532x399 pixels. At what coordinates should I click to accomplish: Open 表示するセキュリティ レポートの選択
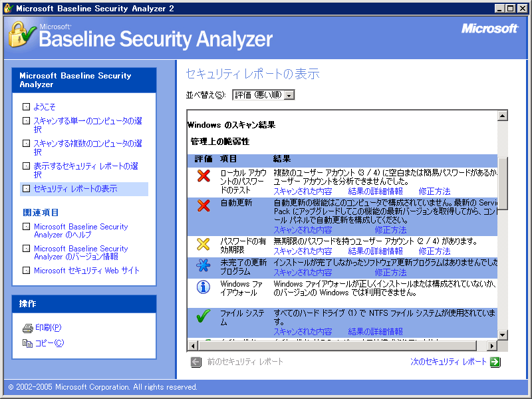86,170
